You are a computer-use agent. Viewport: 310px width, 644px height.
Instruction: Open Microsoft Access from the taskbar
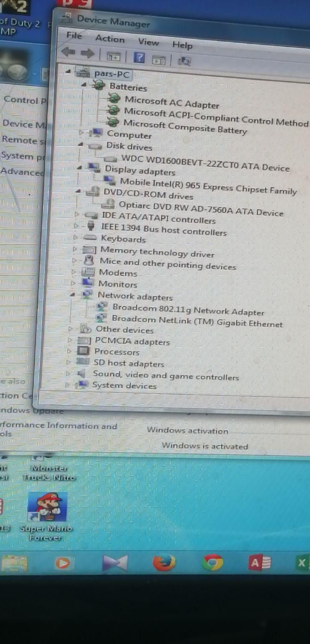tap(260, 562)
